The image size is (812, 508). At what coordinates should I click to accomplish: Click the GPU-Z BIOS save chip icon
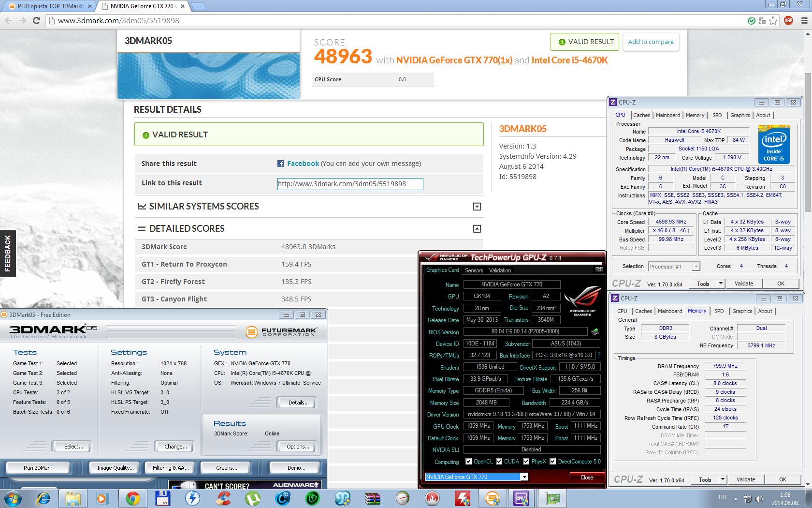pos(595,331)
